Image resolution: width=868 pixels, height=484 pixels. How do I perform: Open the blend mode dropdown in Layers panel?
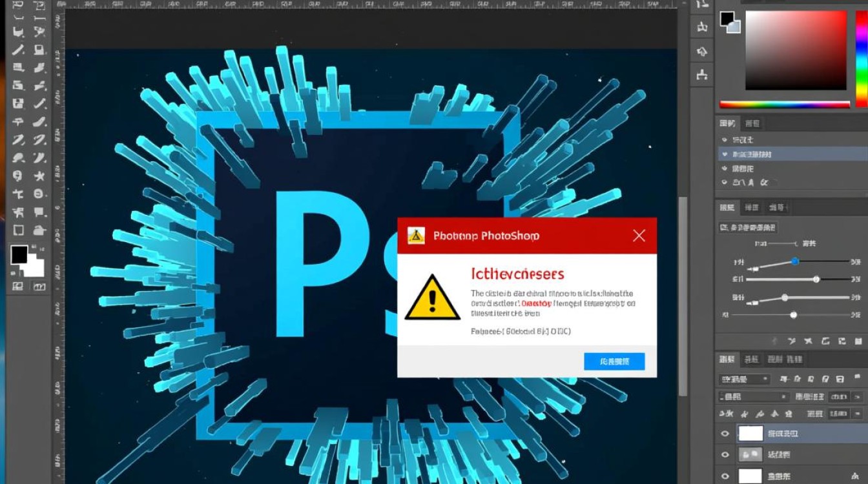click(x=754, y=396)
